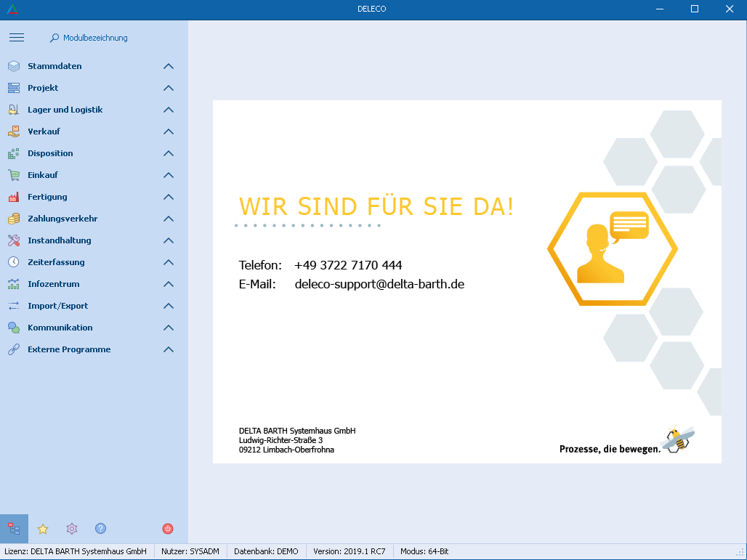This screenshot has width=747, height=560.
Task: Click the Instandhaltung tools icon
Action: [x=14, y=240]
